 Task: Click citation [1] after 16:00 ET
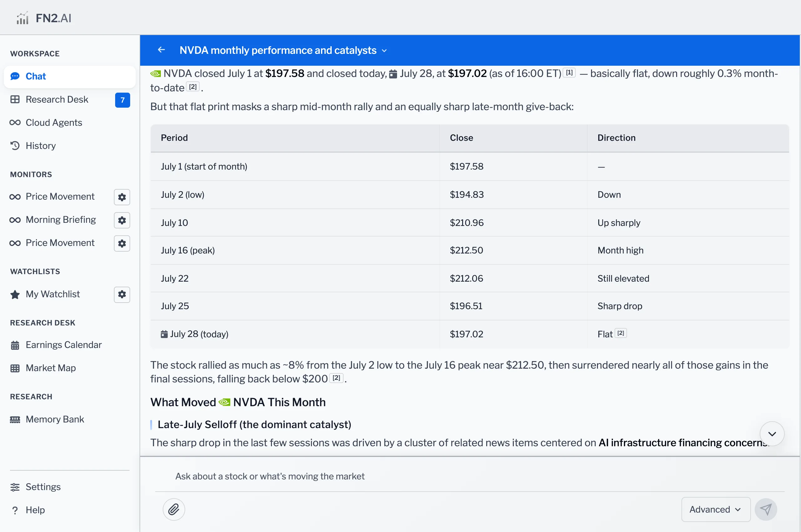569,72
